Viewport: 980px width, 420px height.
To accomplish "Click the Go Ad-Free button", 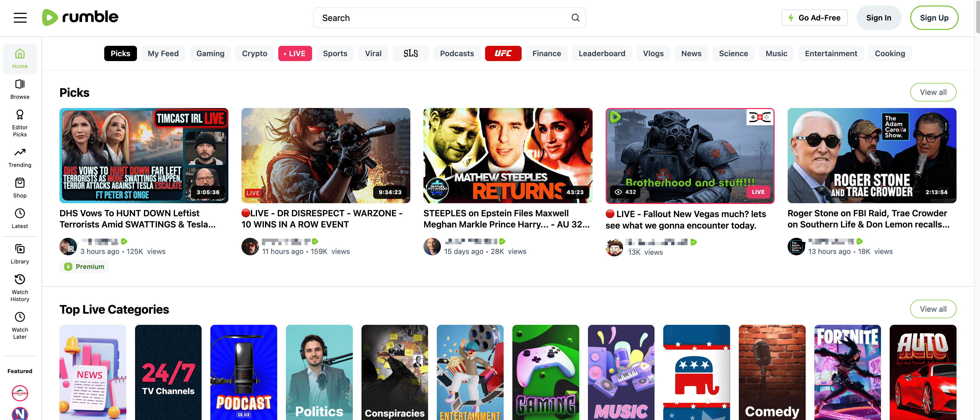I will pyautogui.click(x=814, y=18).
